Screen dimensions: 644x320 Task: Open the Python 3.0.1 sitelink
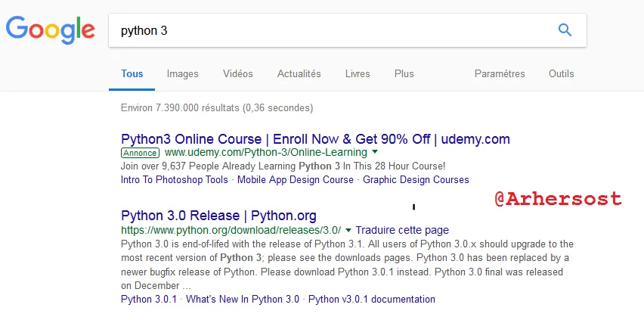point(149,299)
